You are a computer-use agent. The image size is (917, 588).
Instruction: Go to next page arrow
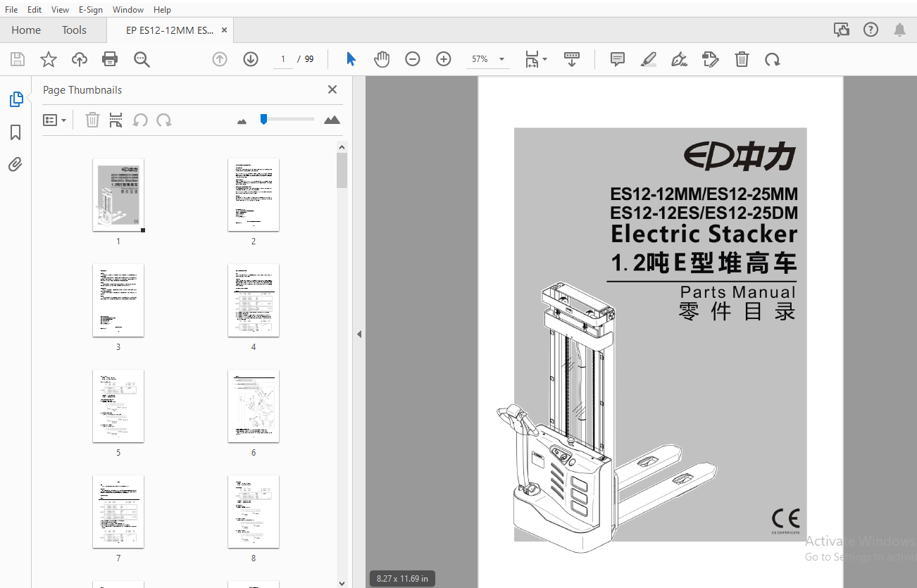pyautogui.click(x=251, y=59)
